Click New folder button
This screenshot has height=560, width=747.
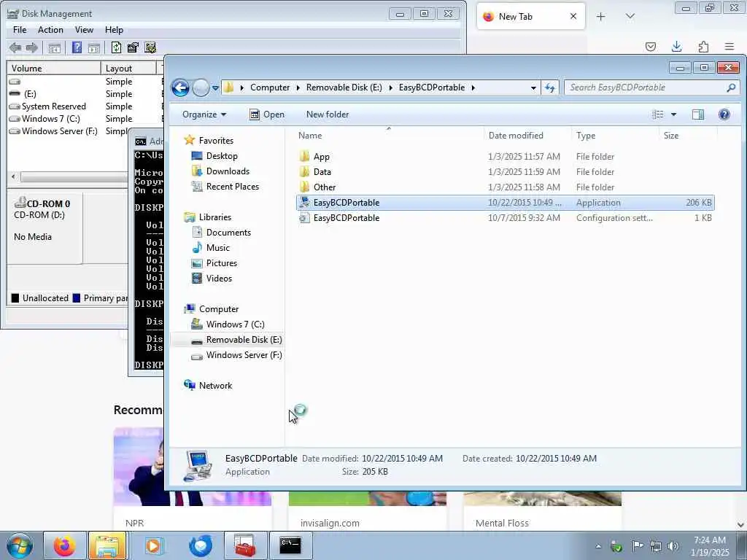pos(328,114)
